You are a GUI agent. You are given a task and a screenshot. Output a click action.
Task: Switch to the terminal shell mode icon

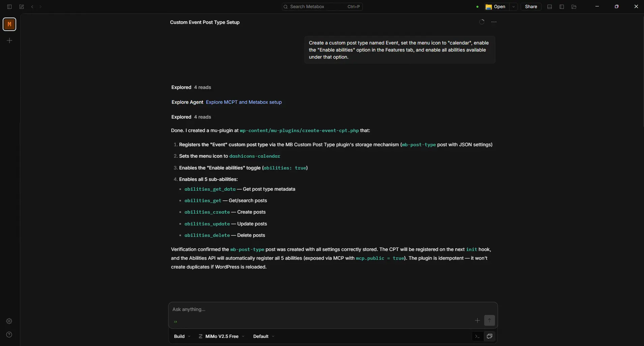[x=477, y=336]
